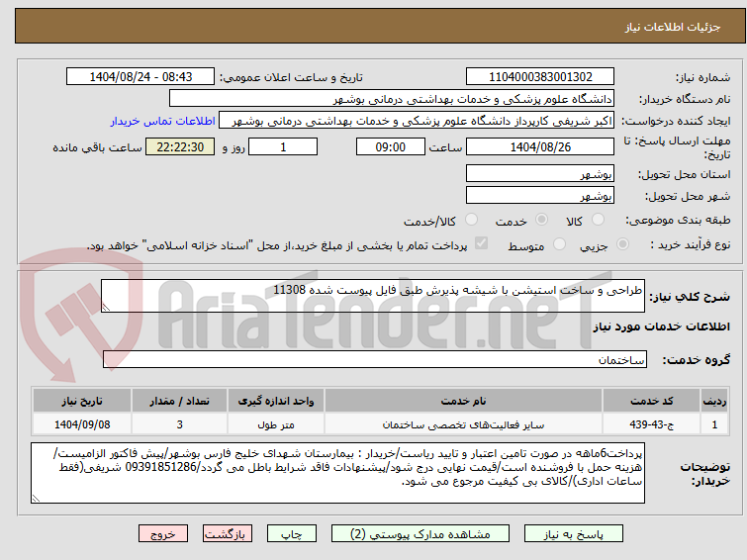Click the resize grip of توضیحات خریدار box

click(36, 498)
